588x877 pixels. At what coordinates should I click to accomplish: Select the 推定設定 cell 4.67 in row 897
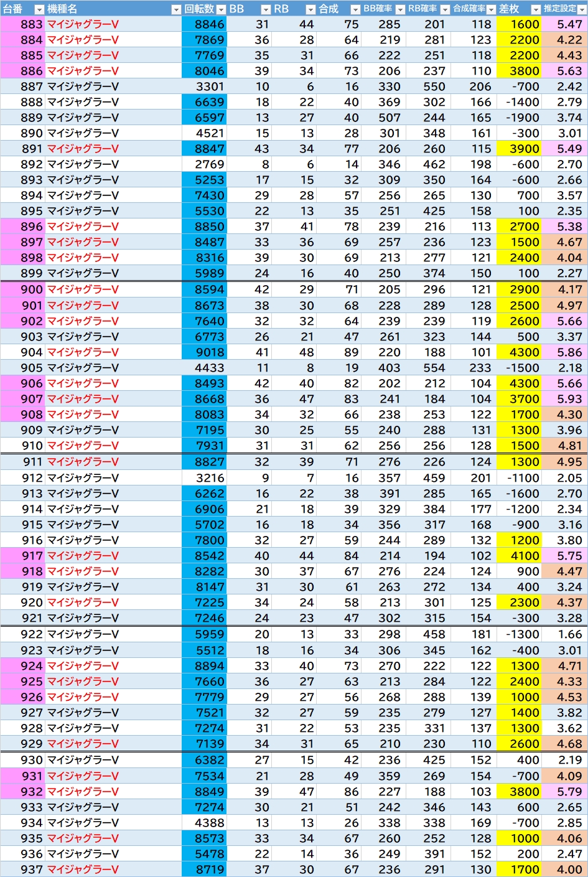click(x=564, y=242)
